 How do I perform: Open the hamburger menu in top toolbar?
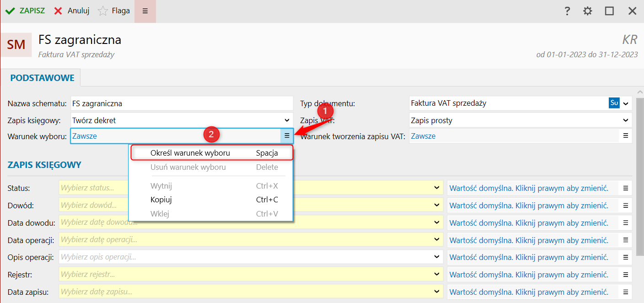point(145,11)
